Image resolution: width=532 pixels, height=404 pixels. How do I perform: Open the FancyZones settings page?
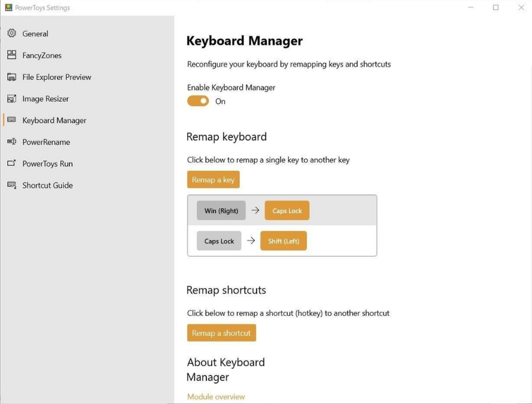(x=42, y=55)
